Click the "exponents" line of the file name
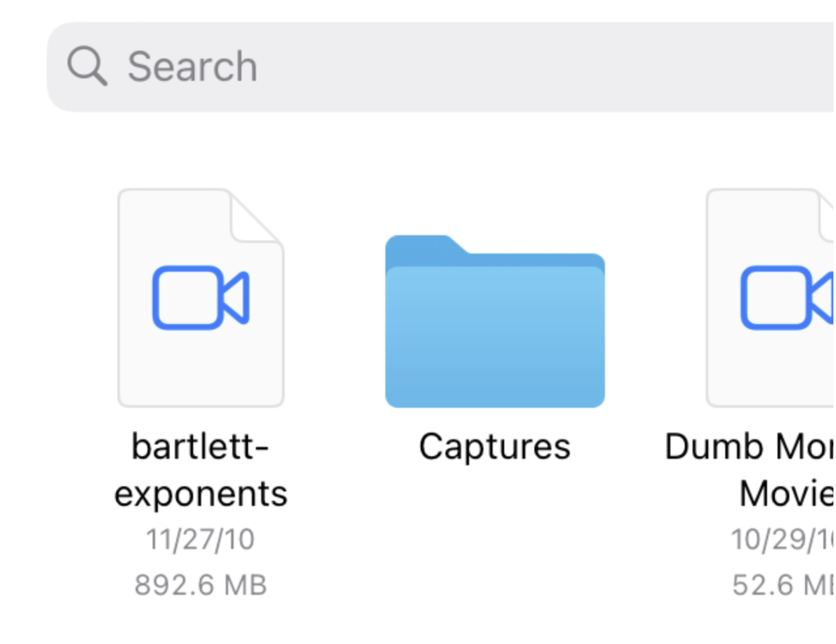Viewport: 836px width, 644px height. coord(201,494)
